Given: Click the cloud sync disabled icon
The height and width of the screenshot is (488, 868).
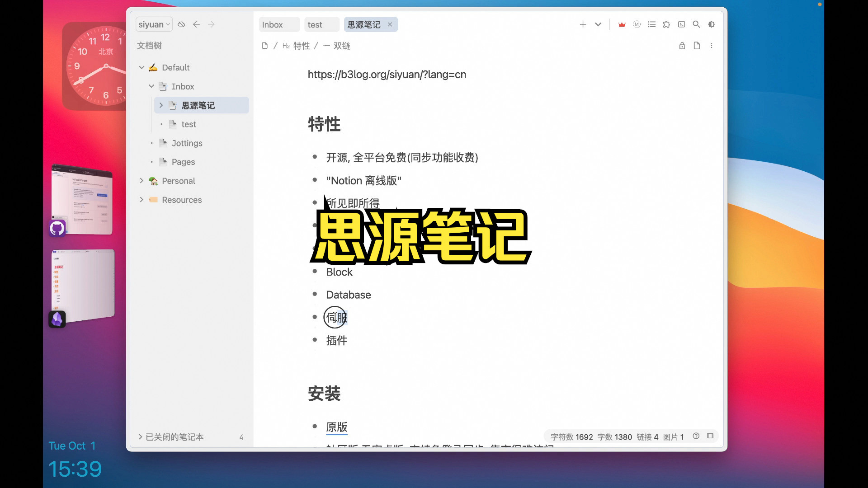Looking at the screenshot, I should [181, 24].
